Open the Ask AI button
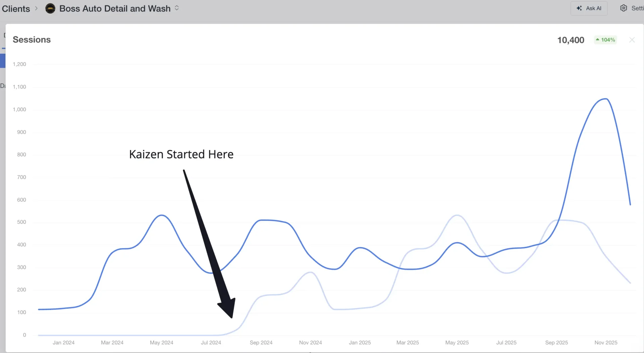 coord(589,8)
